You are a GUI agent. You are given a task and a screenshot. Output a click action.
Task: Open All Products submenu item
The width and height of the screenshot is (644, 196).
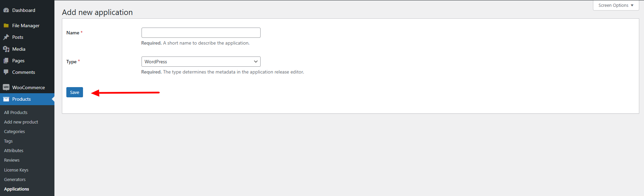pos(16,112)
